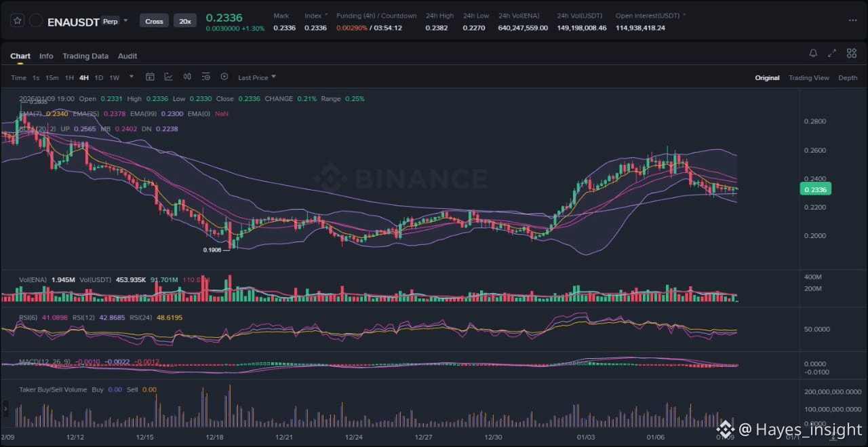The width and height of the screenshot is (868, 447).
Task: Click the Vol(ENA) 1.945M label
Action: point(47,279)
